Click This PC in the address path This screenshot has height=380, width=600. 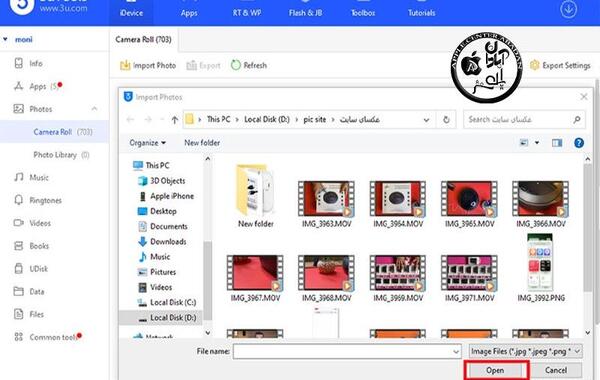coord(218,119)
